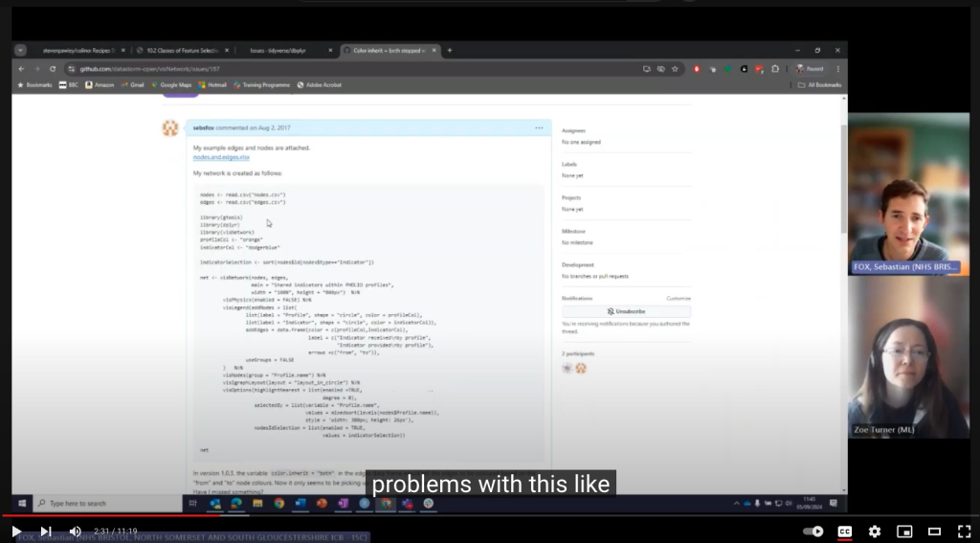Open Microsoft Edge from the taskbar
980x543 pixels.
point(236,503)
